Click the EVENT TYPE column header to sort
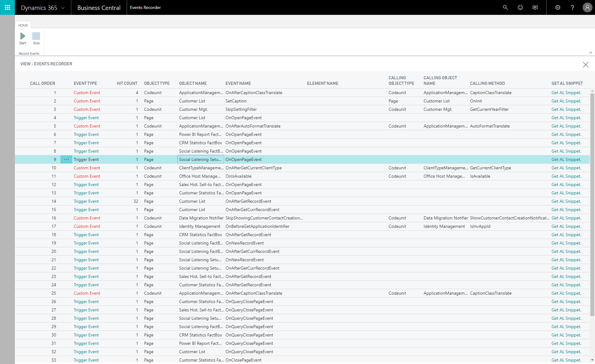This screenshot has height=364, width=595. coord(85,83)
